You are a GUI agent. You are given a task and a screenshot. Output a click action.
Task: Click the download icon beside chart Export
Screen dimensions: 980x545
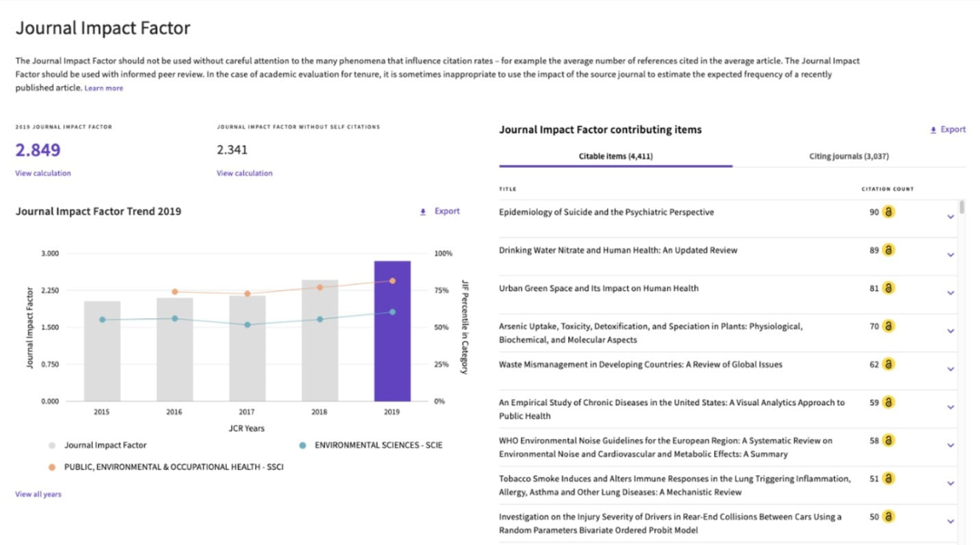[x=423, y=211]
